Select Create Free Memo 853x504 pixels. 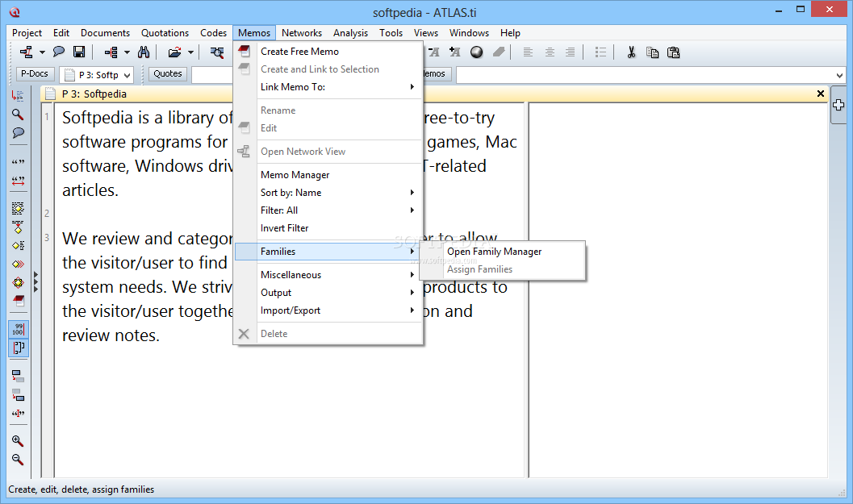328,51
